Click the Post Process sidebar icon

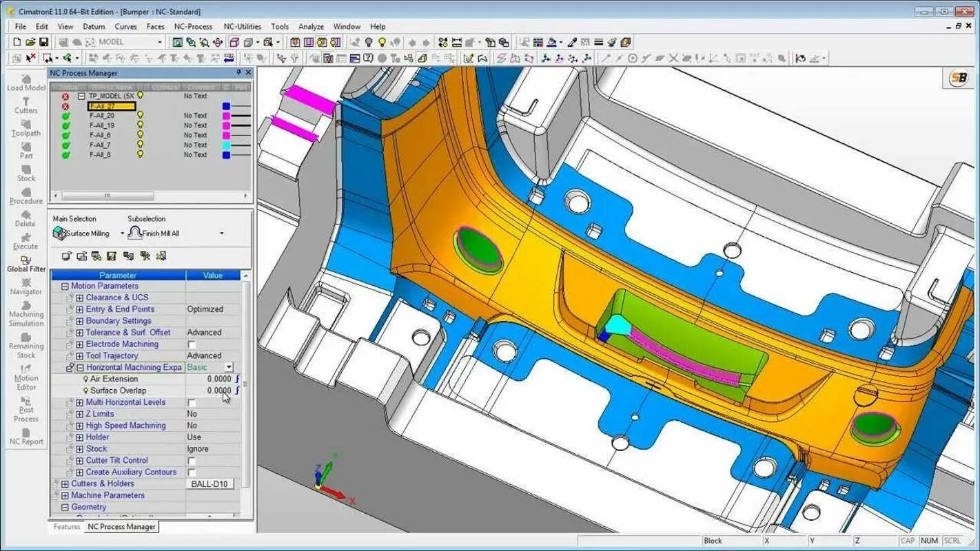26,409
